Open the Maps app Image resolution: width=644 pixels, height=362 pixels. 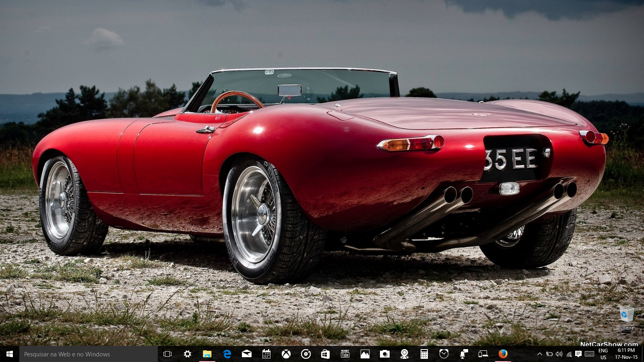(405, 354)
